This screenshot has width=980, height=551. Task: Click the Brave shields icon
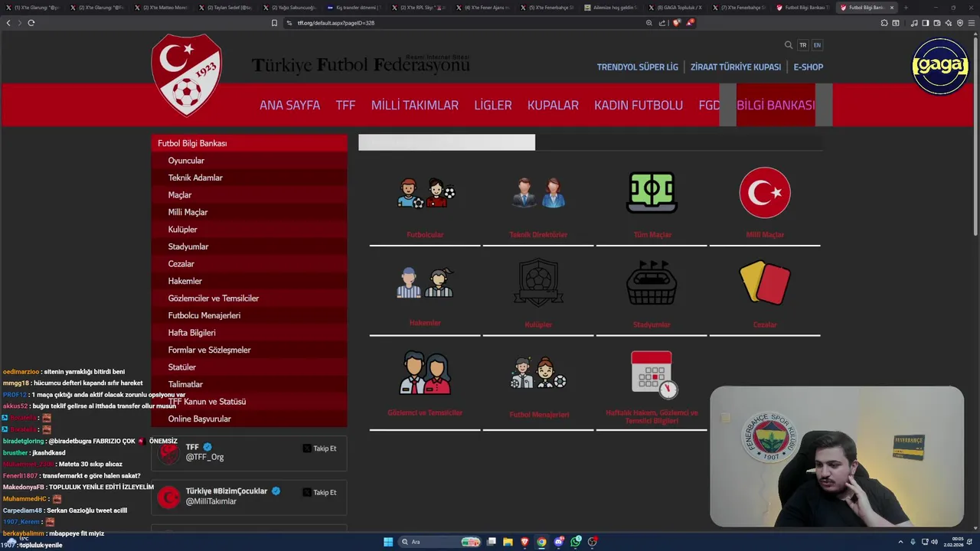tap(677, 23)
